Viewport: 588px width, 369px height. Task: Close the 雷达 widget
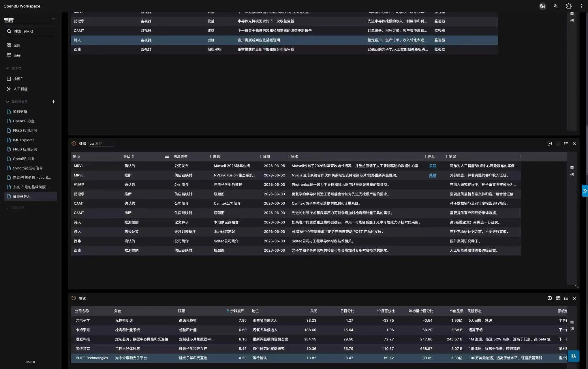coord(574,298)
